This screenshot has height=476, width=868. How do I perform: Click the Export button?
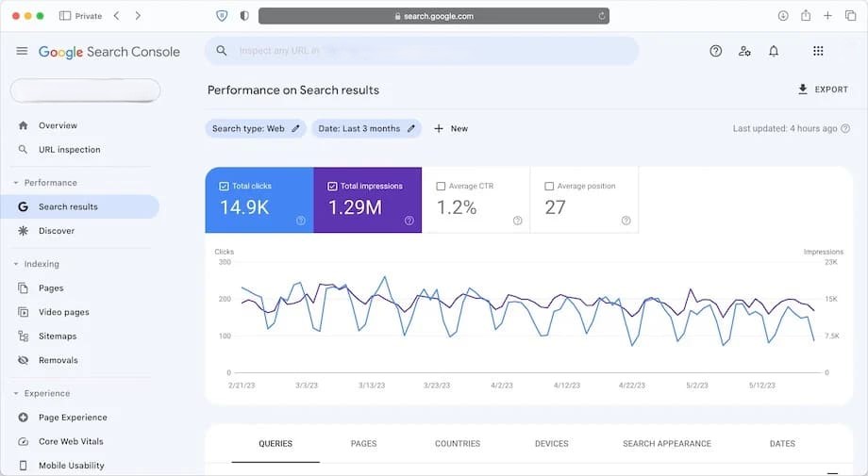pos(823,89)
